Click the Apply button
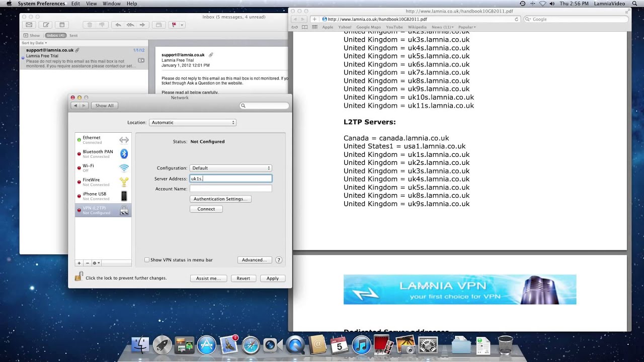Screen dimensions: 644x362 273,279
